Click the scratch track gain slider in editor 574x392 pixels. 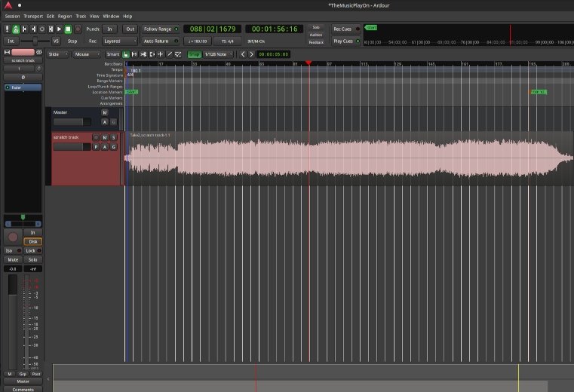(x=72, y=147)
